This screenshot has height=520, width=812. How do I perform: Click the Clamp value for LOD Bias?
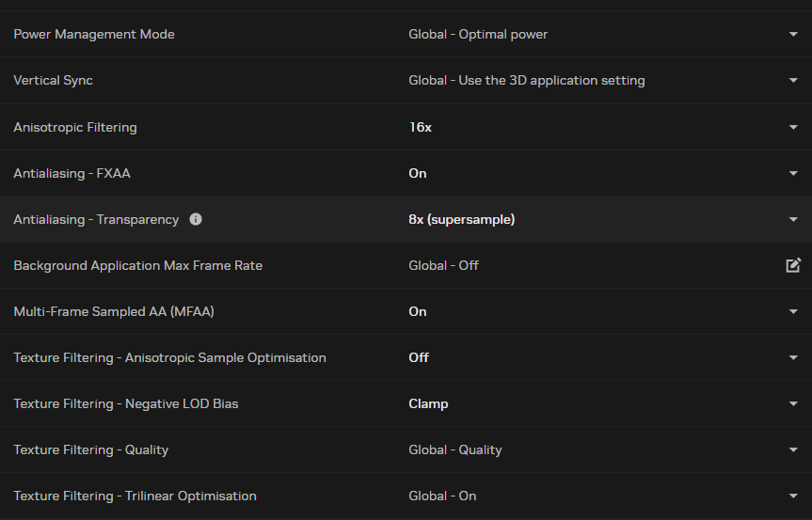tap(428, 403)
